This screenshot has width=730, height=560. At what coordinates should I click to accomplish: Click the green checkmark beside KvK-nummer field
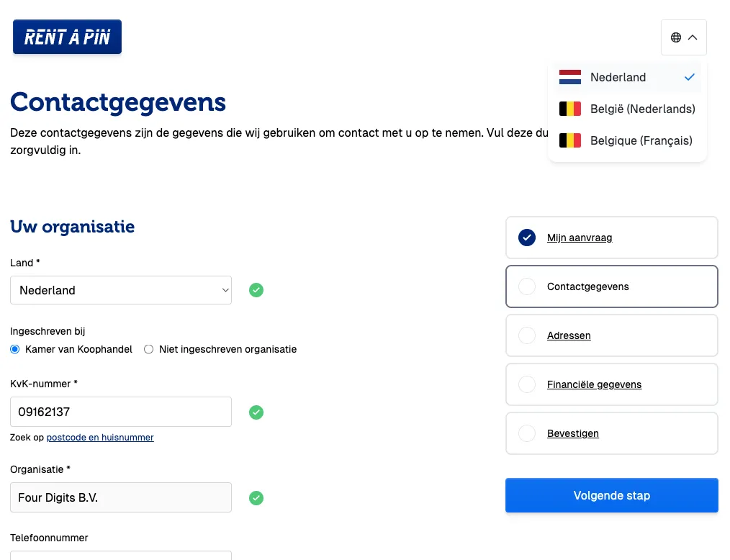pos(256,412)
